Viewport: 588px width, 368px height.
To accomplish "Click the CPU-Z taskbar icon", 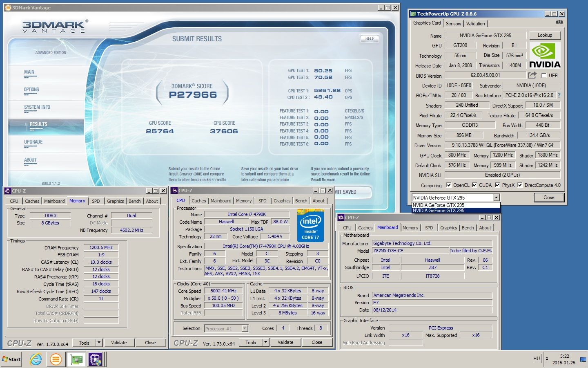I will pyautogui.click(x=95, y=359).
